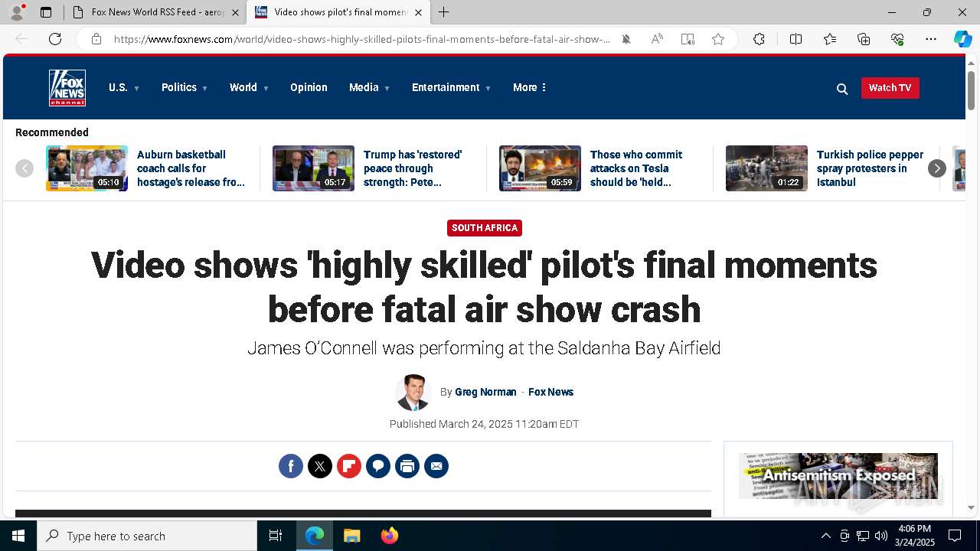Open the Windows notification center
The height and width of the screenshot is (551, 980).
point(955,536)
